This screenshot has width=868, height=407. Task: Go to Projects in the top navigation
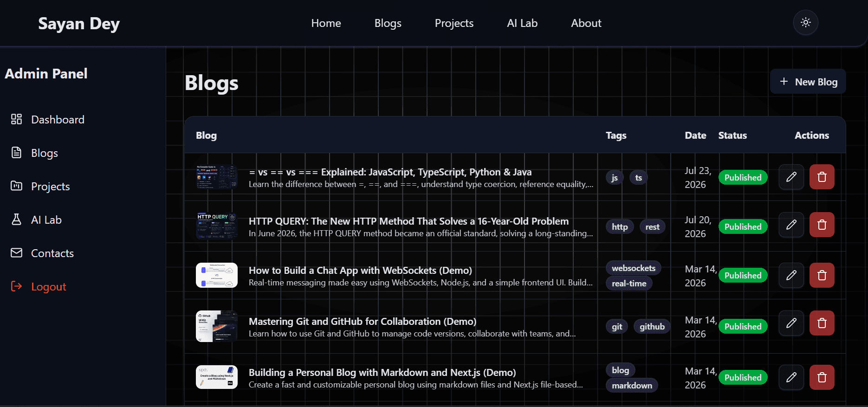(454, 23)
